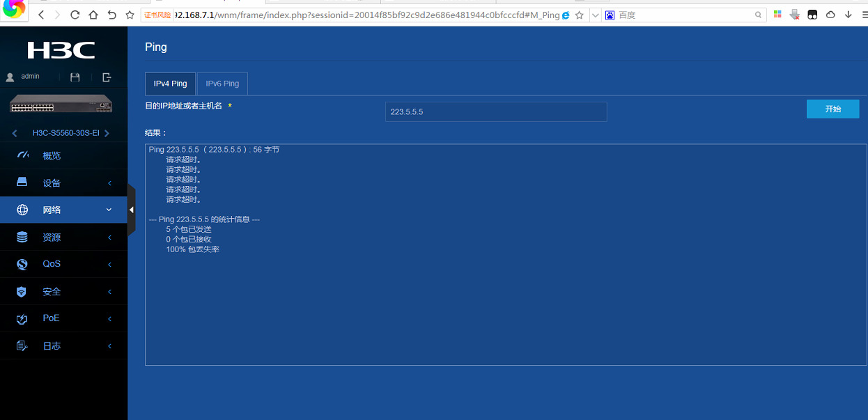Click the cloud sync icon
This screenshot has width=868, height=420.
point(830,15)
